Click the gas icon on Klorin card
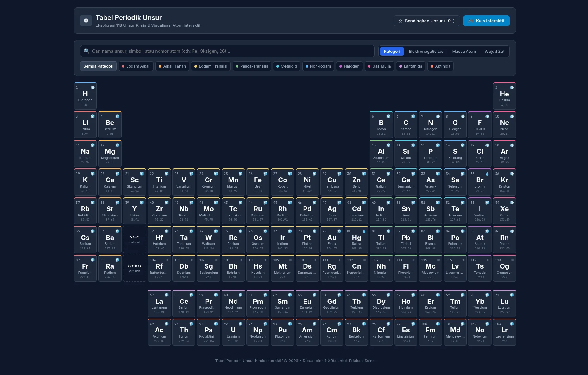Image resolution: width=588 pixels, height=375 pixels. click(487, 145)
